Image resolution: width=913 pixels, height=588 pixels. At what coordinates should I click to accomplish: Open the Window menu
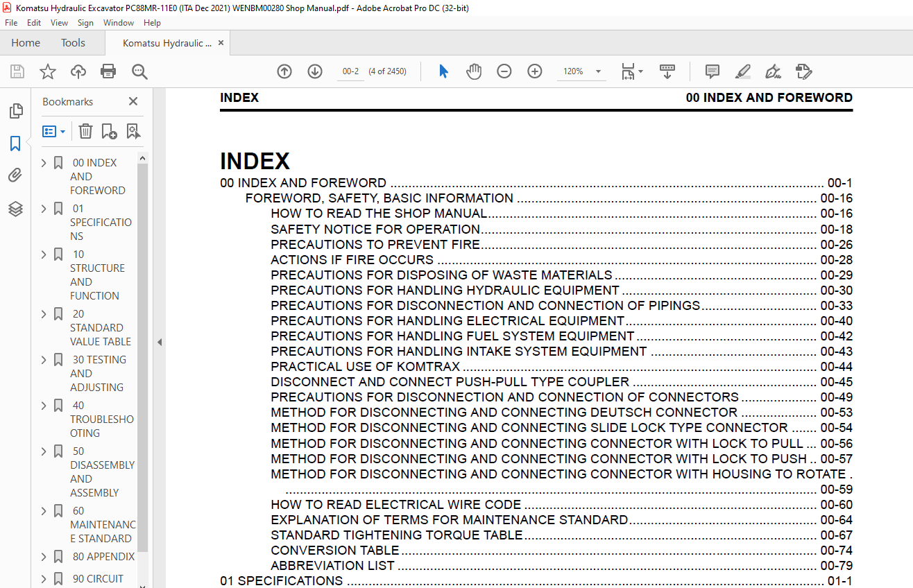point(119,23)
